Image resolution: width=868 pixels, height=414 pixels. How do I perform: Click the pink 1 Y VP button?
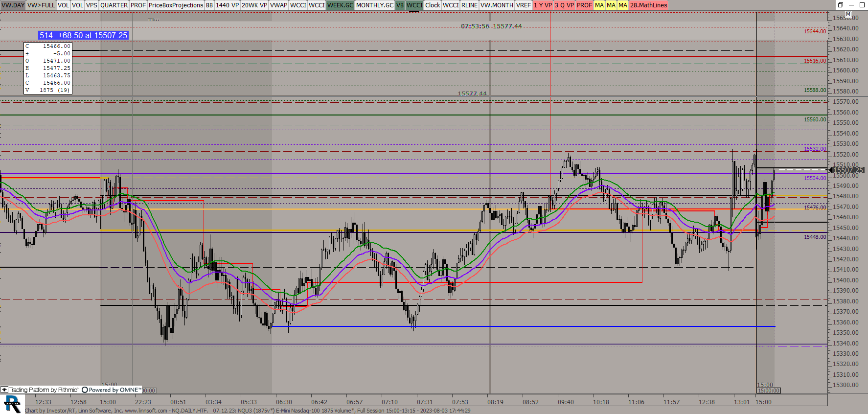coord(543,5)
